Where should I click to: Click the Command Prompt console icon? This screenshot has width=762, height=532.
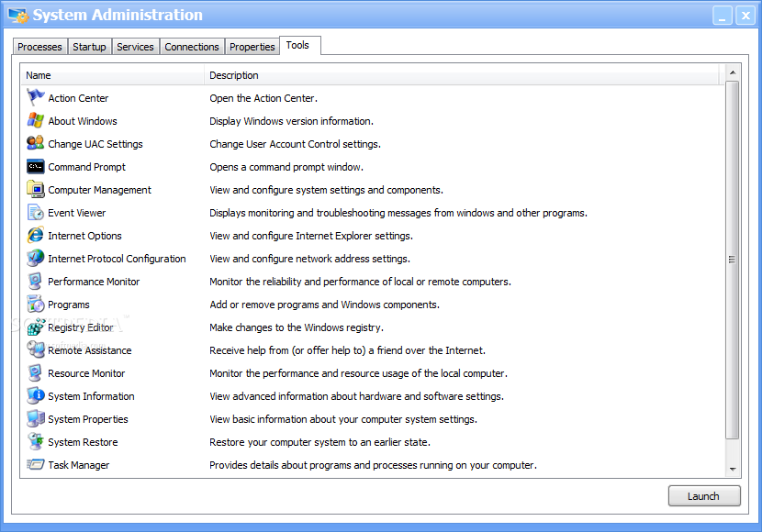coord(36,167)
